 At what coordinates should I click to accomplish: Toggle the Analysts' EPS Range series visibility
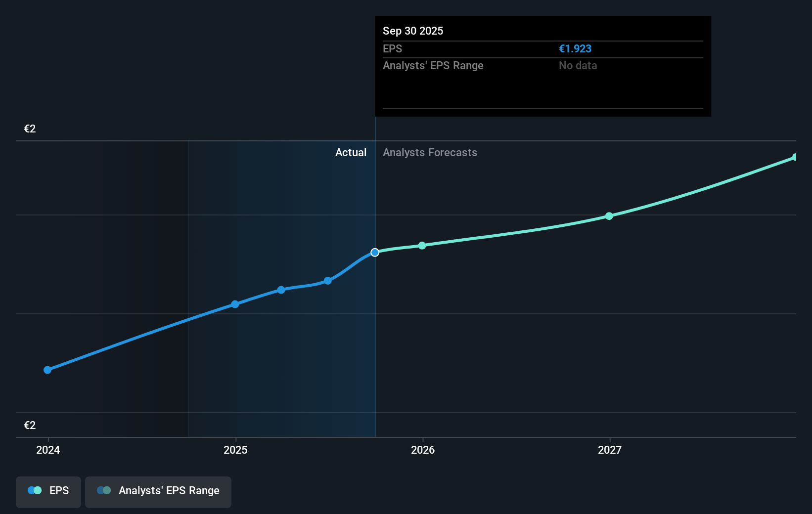click(158, 491)
